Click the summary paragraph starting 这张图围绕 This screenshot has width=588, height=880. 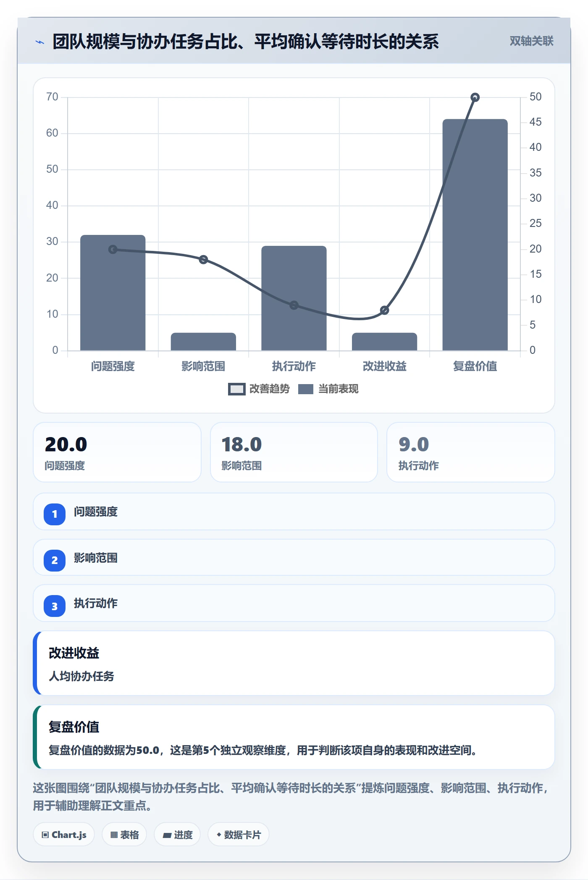(291, 797)
